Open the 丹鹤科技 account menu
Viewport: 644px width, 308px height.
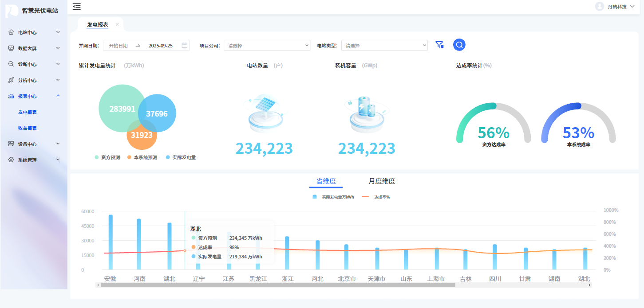coord(620,7)
